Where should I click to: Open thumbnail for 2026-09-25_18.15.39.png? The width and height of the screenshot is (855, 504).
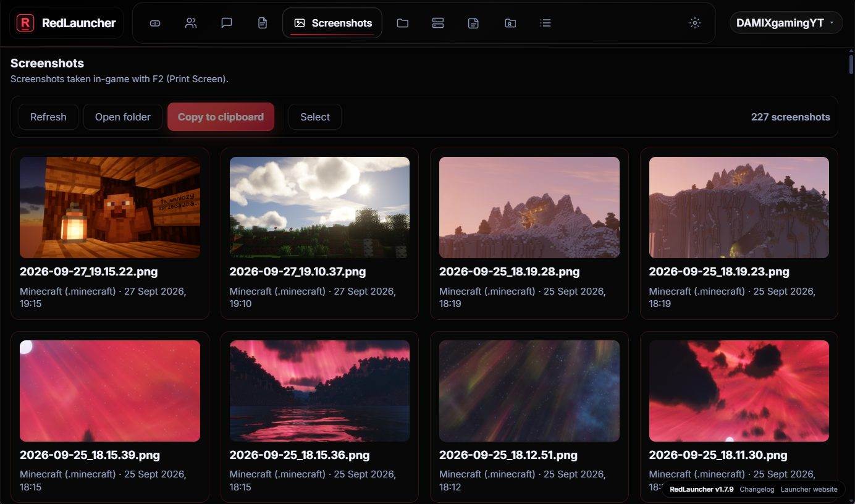pos(110,391)
